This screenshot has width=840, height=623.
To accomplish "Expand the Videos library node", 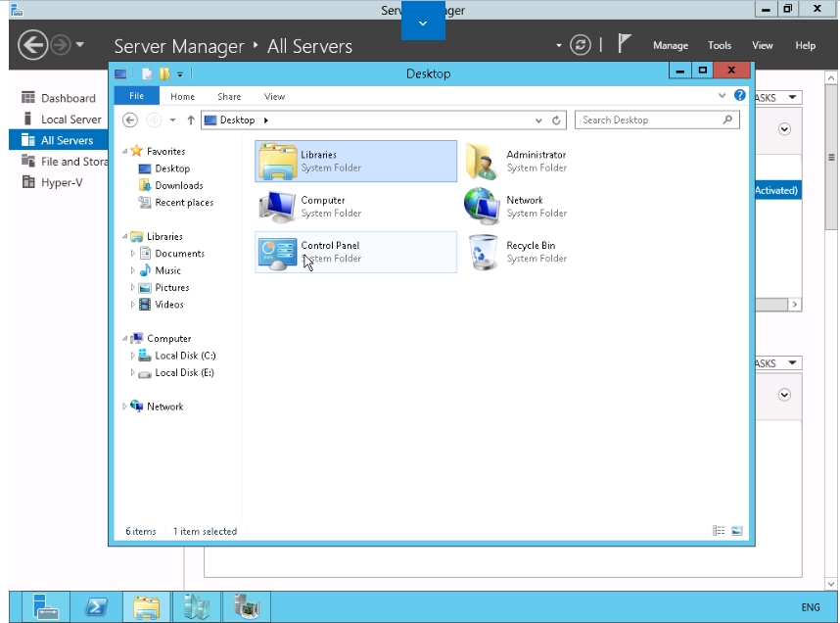I will [132, 305].
